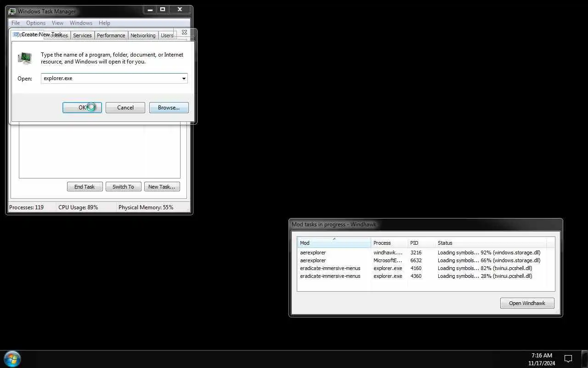Image resolution: width=588 pixels, height=368 pixels.
Task: Click the New Task... button
Action: click(161, 187)
